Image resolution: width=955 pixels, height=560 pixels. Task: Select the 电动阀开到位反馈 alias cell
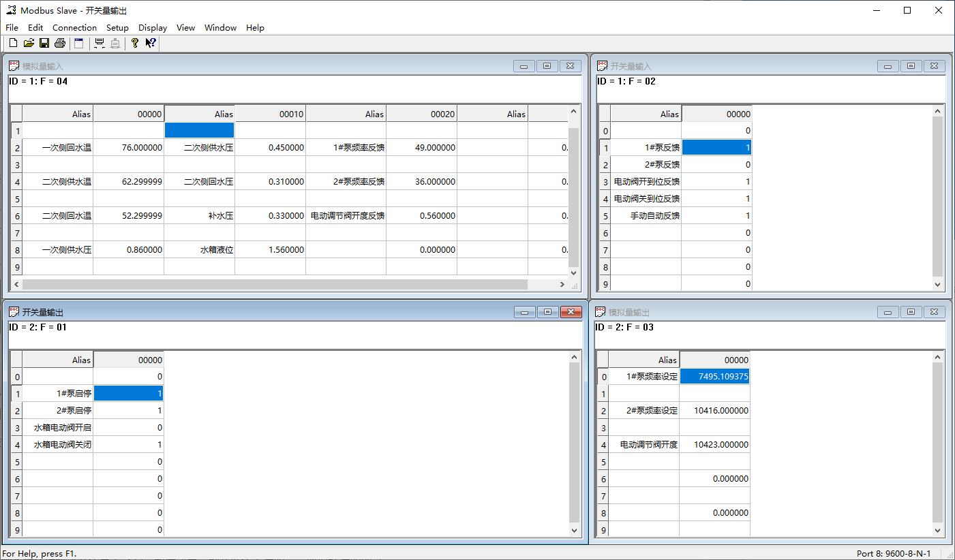[x=646, y=181]
